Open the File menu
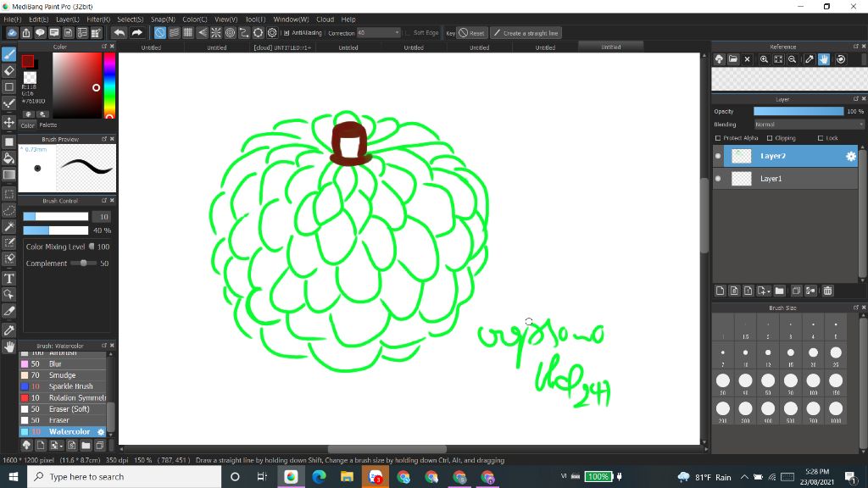Screen dimensions: 868x488 pos(12,19)
